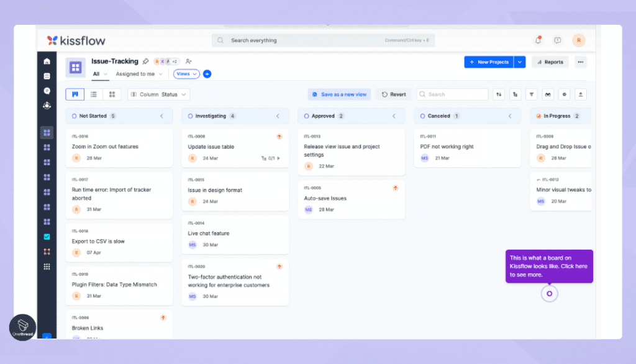Switch to matrix grid view
This screenshot has width=636, height=364.
point(112,94)
